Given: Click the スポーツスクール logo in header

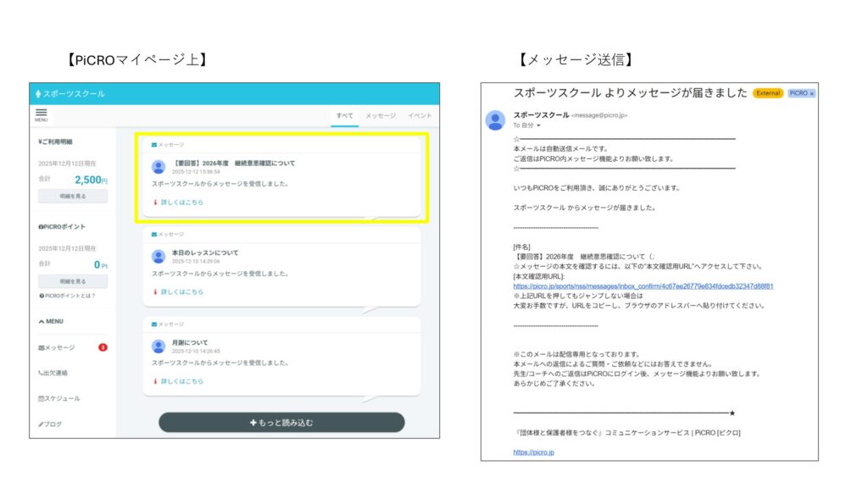Looking at the screenshot, I should tap(69, 93).
